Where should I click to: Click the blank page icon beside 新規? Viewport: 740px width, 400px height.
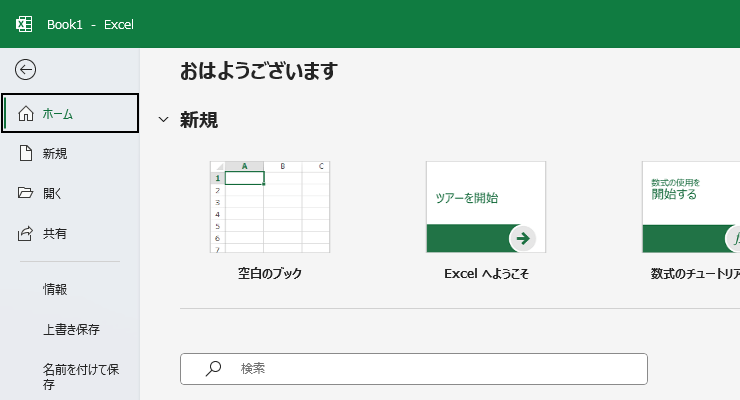[x=25, y=153]
